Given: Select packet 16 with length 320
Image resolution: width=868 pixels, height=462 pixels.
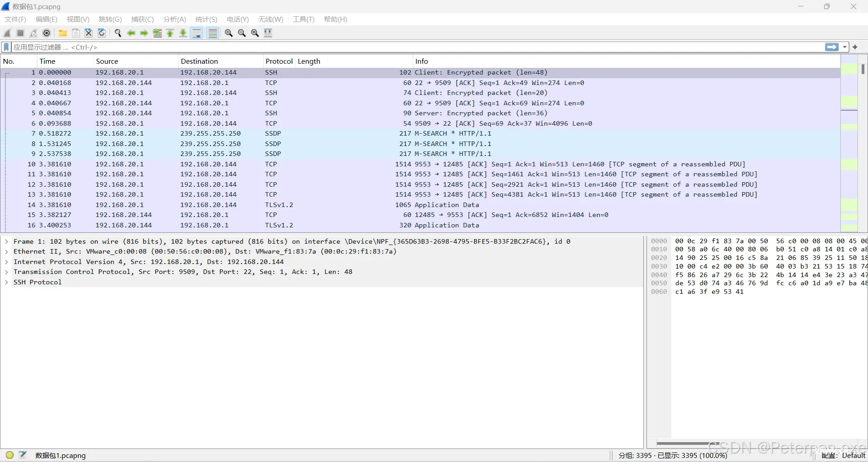Looking at the screenshot, I should coord(420,226).
